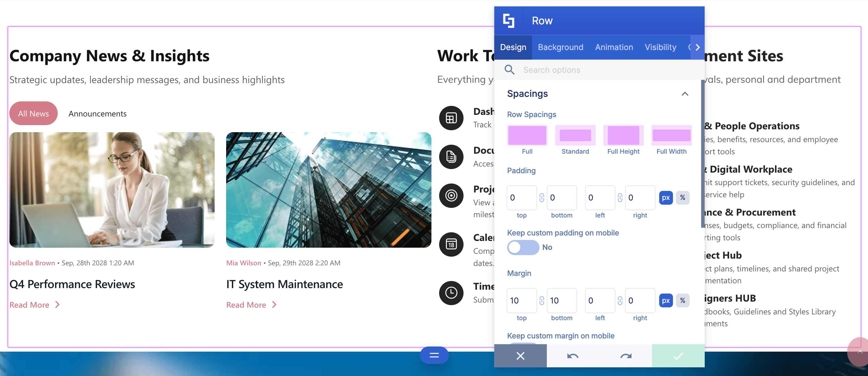This screenshot has width=868, height=376.
Task: Choose the Full Height row spacing preset
Action: tap(623, 140)
